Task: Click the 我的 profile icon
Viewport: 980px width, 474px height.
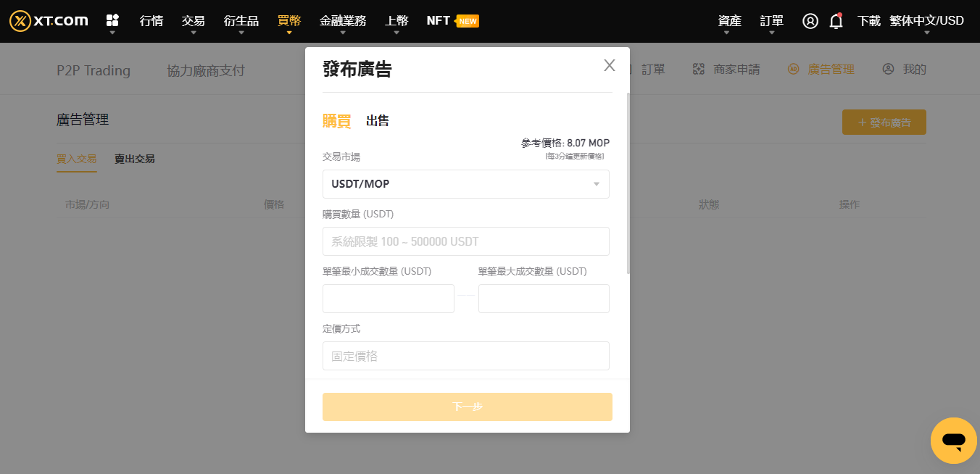Action: coord(888,70)
